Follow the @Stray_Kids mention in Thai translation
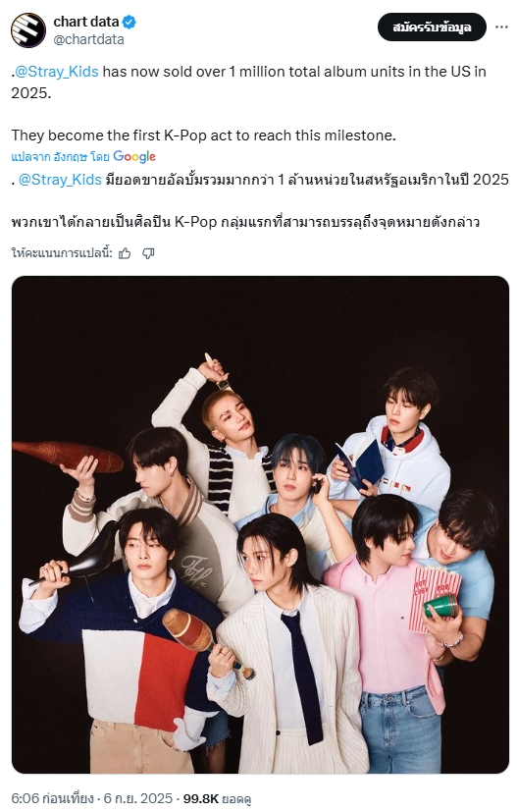The height and width of the screenshot is (812, 517). coord(60,179)
